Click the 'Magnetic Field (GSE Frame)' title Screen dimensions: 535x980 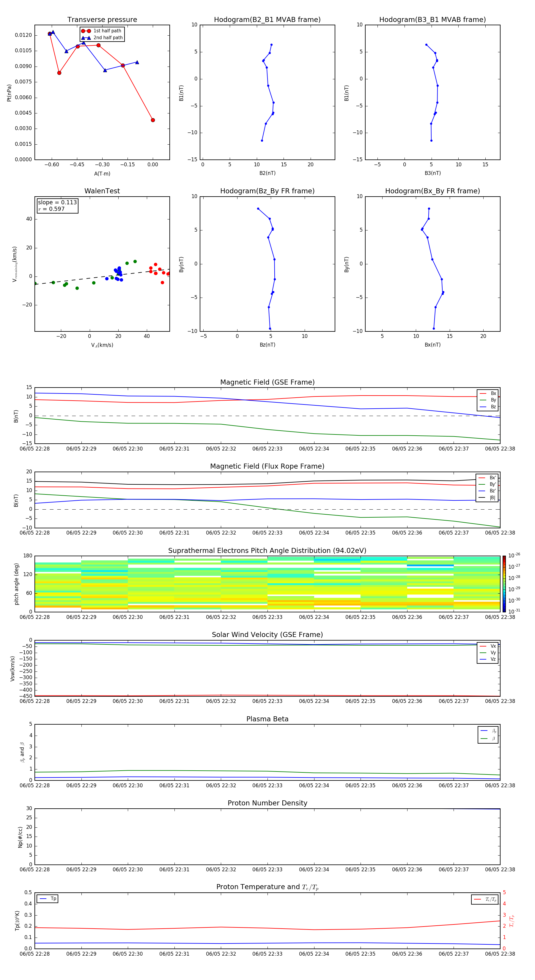click(x=267, y=382)
